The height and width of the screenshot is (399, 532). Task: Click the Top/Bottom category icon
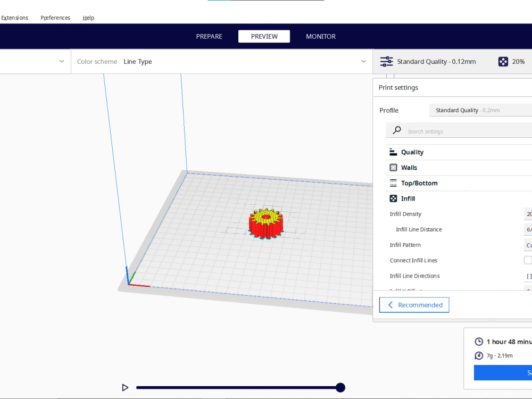pyautogui.click(x=393, y=183)
